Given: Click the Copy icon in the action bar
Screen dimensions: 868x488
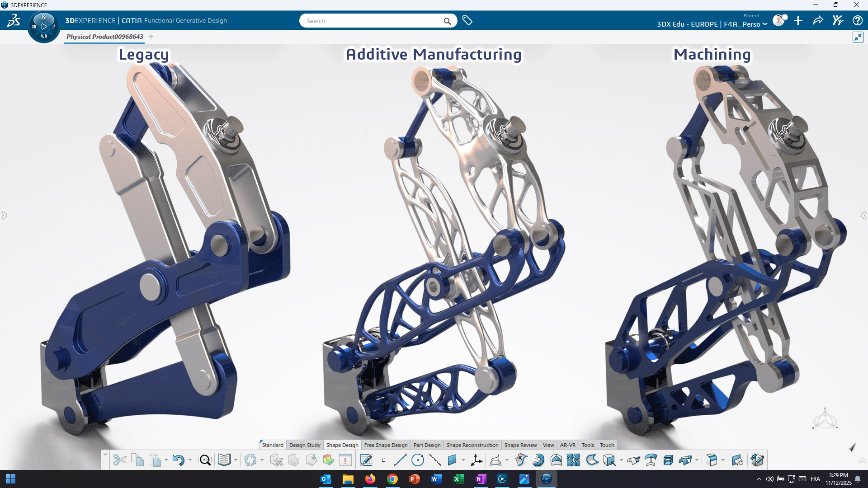Looking at the screenshot, I should coord(138,460).
